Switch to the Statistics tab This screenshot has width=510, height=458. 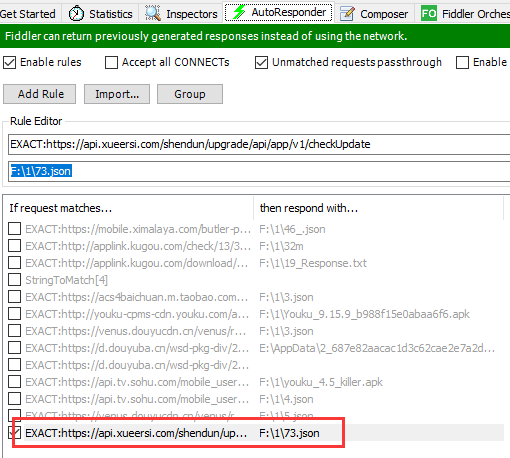tap(100, 14)
